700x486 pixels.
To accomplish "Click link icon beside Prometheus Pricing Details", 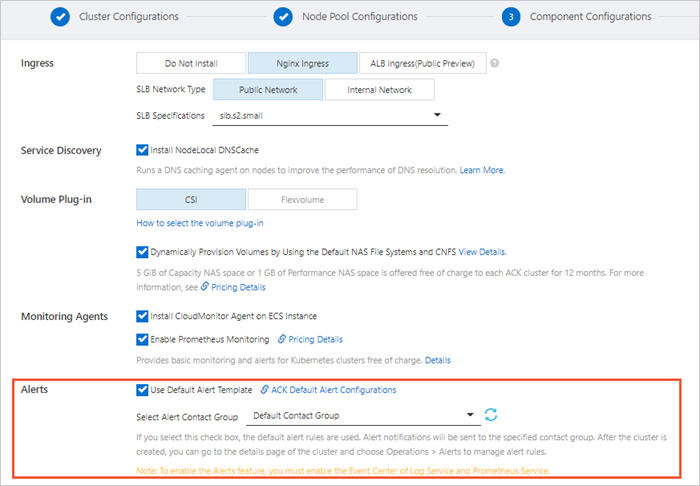I will tap(282, 339).
